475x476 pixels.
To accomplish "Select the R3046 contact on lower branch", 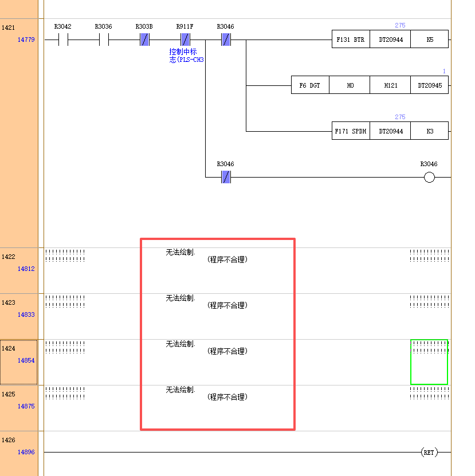I will pos(226,177).
